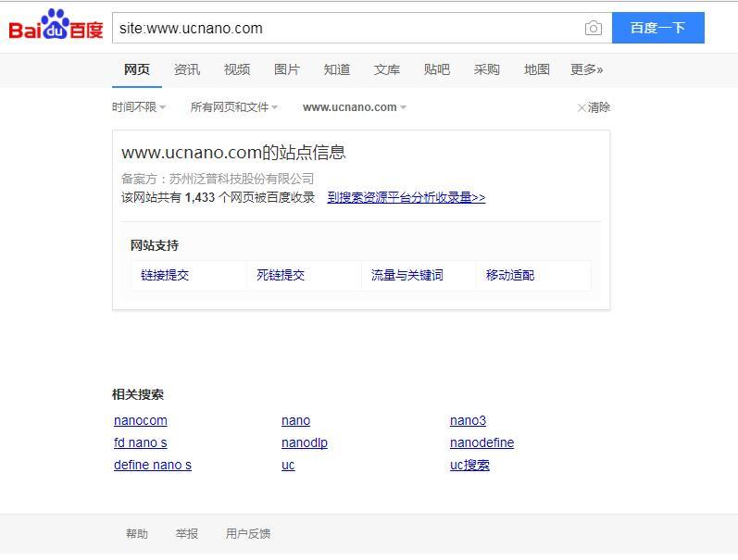Switch to the 资讯 tab

(x=187, y=69)
